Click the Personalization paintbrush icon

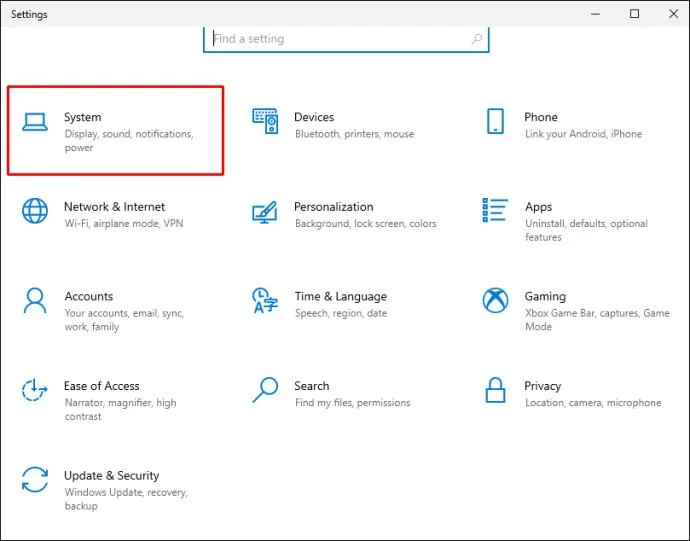click(264, 212)
